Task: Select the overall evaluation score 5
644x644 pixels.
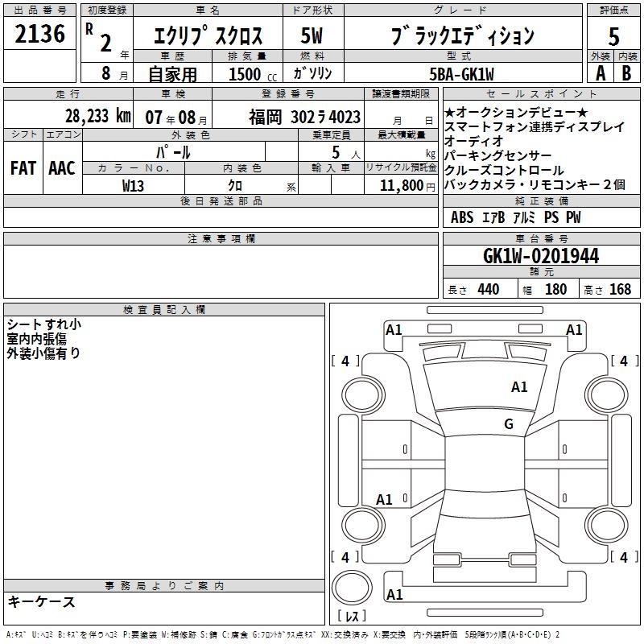Action: [613, 36]
